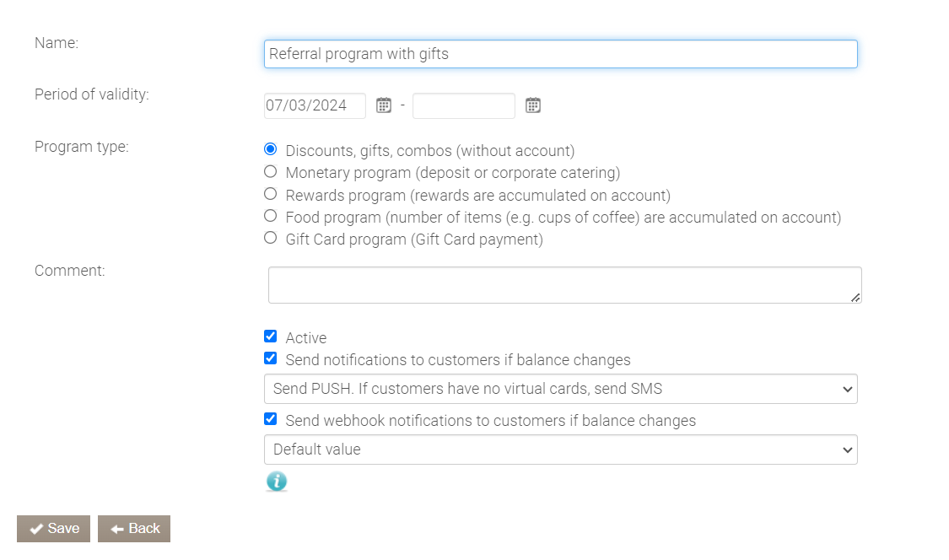Open the start date calendar picker

point(384,105)
